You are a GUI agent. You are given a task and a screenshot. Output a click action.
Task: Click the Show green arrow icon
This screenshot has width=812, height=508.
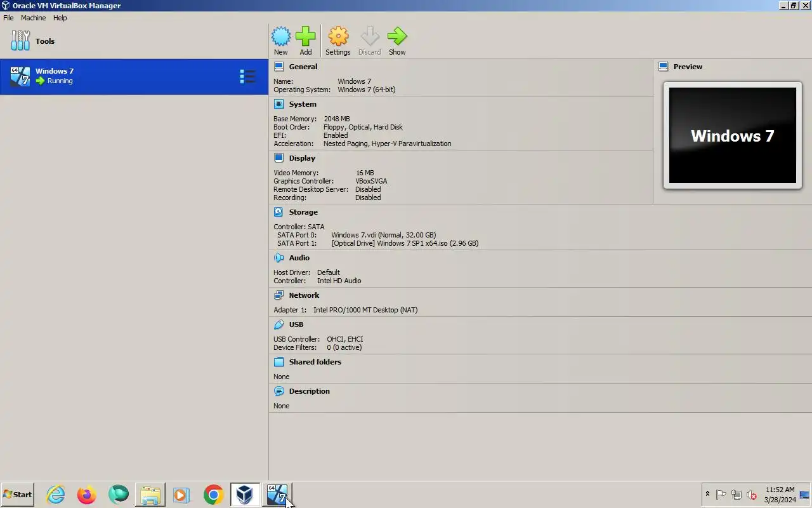tap(397, 36)
